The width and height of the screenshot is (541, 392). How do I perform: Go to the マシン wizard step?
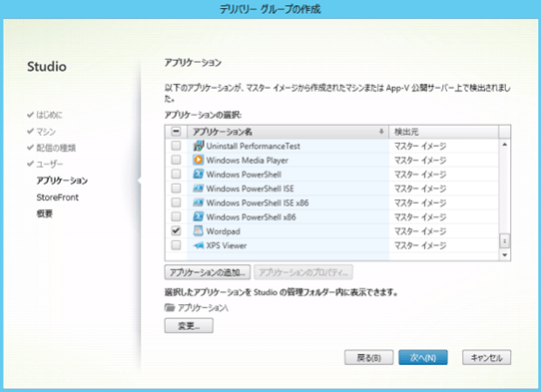point(46,132)
